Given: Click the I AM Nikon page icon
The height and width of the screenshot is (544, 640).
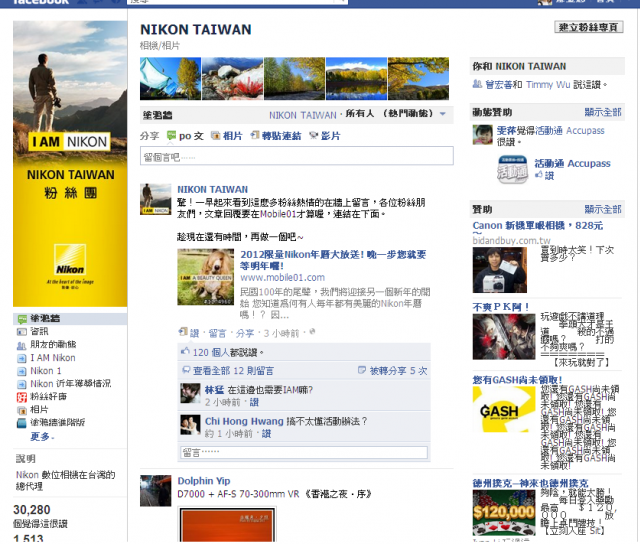Looking at the screenshot, I should [22, 358].
